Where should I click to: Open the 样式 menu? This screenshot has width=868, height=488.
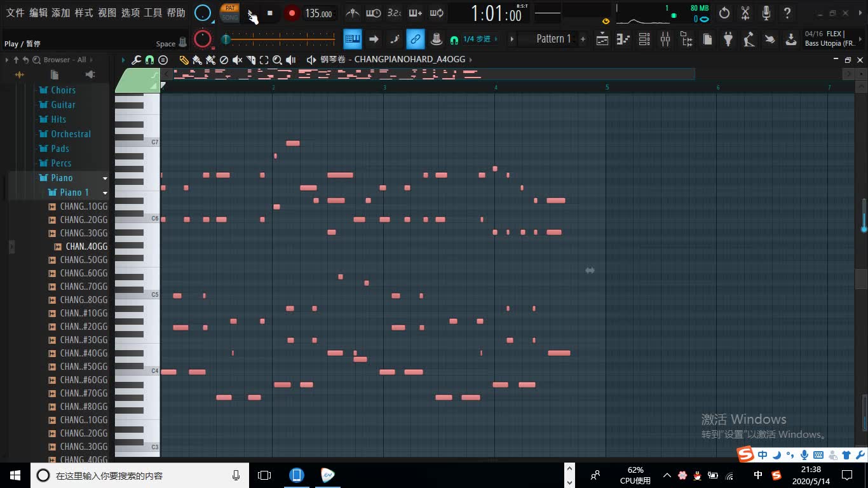84,13
